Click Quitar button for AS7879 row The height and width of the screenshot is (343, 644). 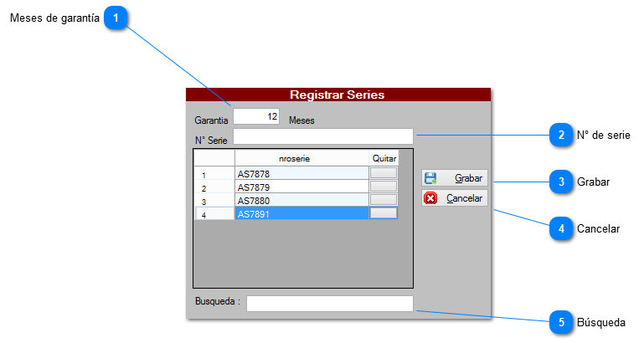point(384,187)
